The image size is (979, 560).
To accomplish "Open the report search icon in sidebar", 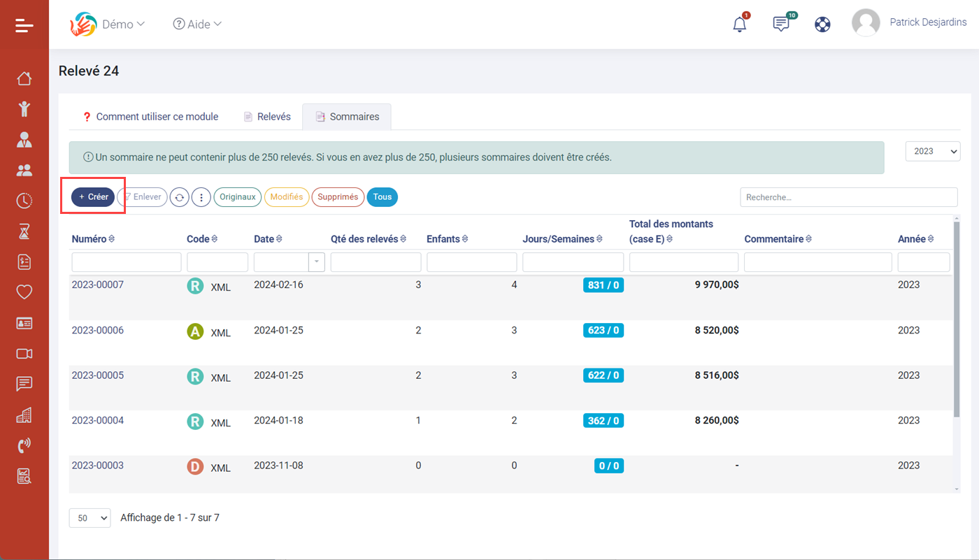I will tap(24, 476).
